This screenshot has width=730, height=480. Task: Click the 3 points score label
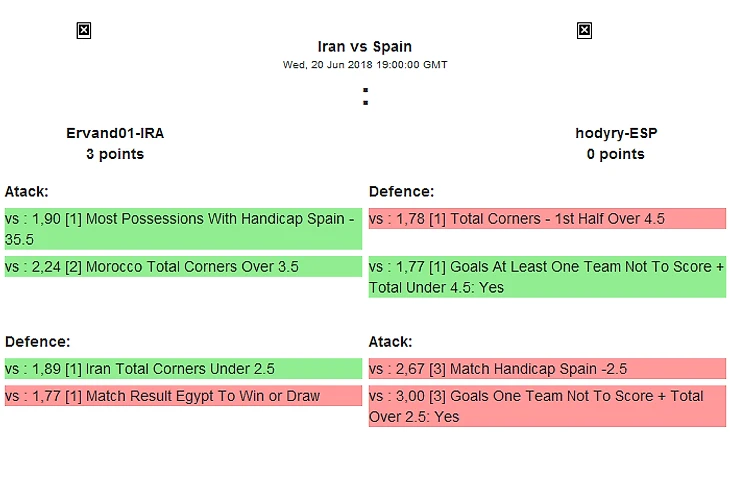tap(114, 154)
